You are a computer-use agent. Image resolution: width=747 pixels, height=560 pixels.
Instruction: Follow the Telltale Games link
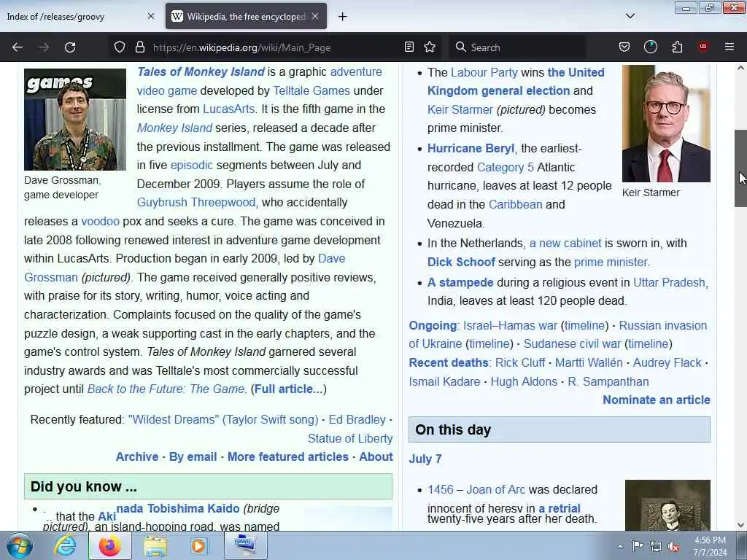(x=311, y=90)
